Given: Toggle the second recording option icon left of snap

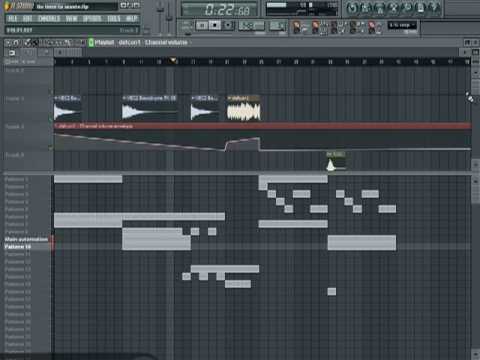Looking at the screenshot, I should [x=315, y=27].
